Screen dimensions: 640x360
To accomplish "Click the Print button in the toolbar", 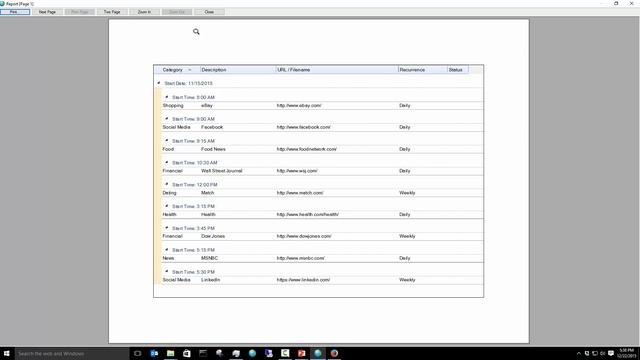I will [x=15, y=12].
